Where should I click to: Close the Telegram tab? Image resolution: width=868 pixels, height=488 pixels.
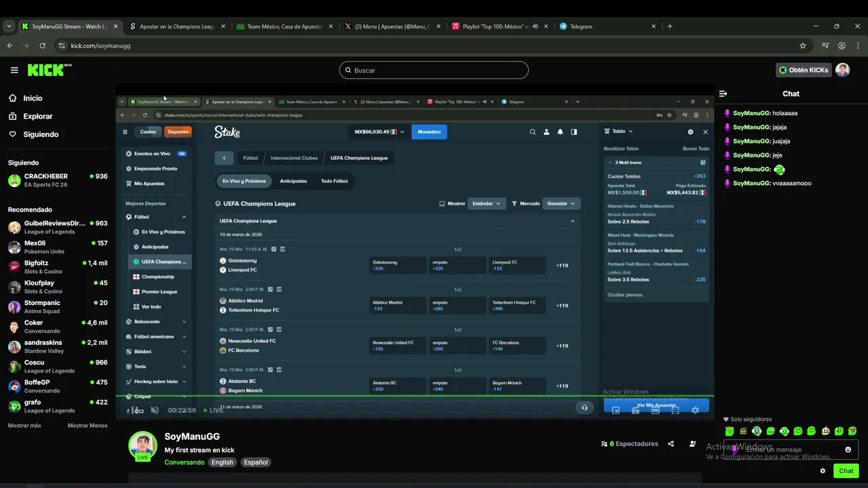point(654,26)
